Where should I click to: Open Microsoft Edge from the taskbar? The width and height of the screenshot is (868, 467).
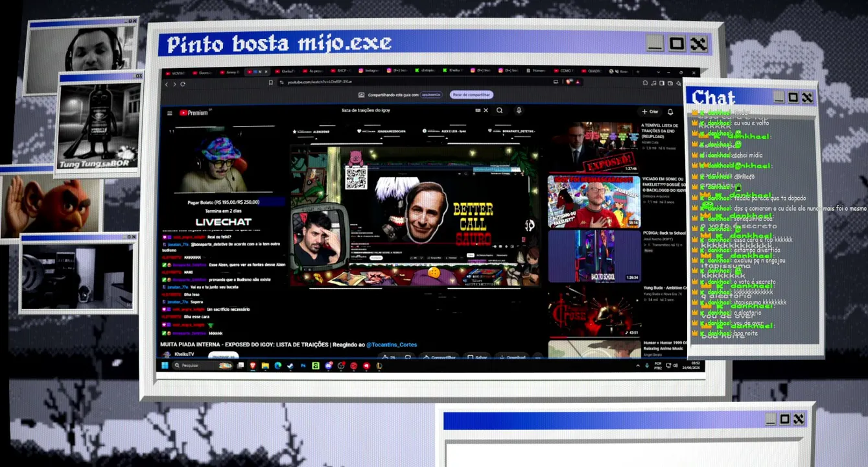point(277,366)
